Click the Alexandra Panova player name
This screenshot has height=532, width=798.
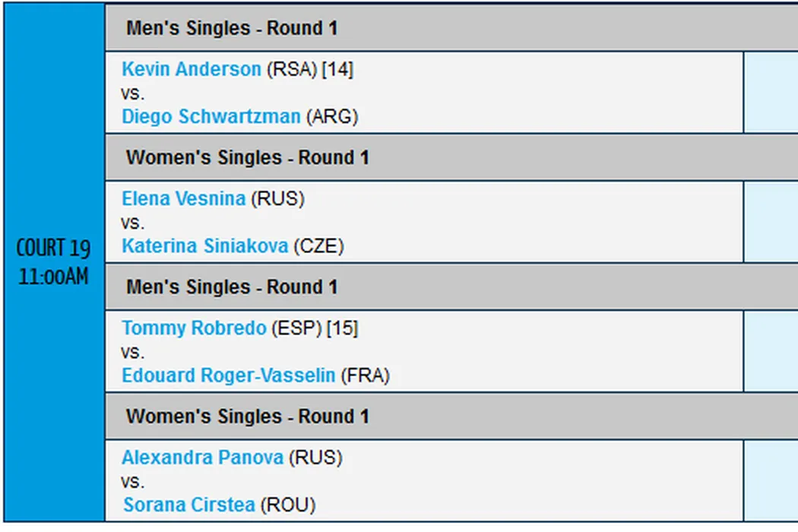tap(202, 458)
